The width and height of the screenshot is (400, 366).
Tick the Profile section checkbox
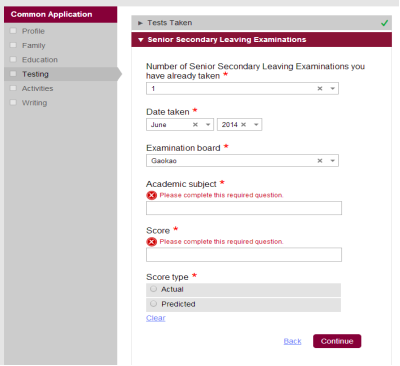(x=13, y=31)
